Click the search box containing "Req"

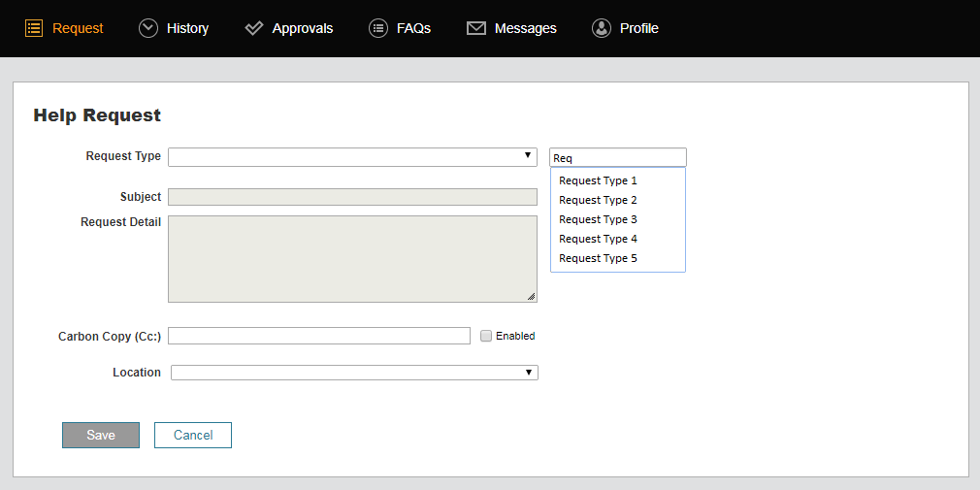(x=618, y=157)
